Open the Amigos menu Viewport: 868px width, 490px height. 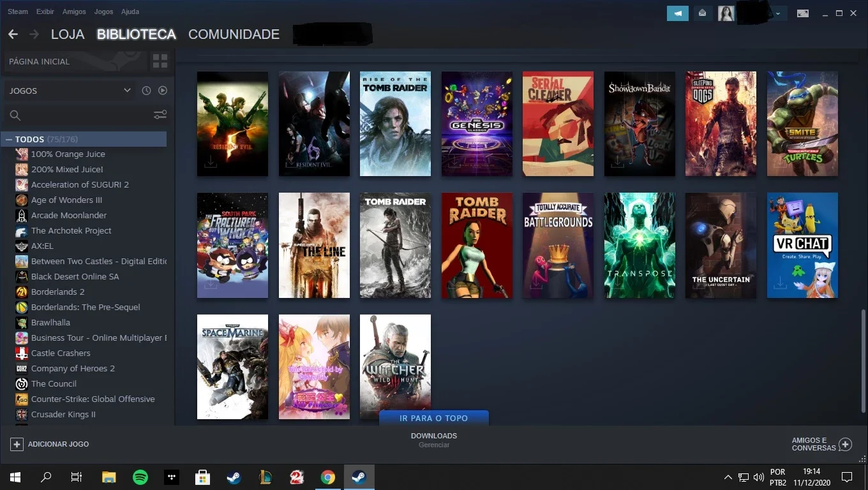75,11
